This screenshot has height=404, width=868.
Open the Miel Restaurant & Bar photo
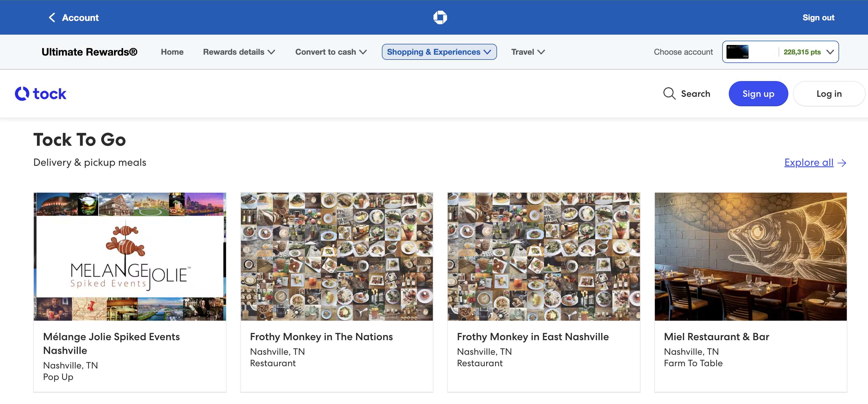tap(750, 256)
